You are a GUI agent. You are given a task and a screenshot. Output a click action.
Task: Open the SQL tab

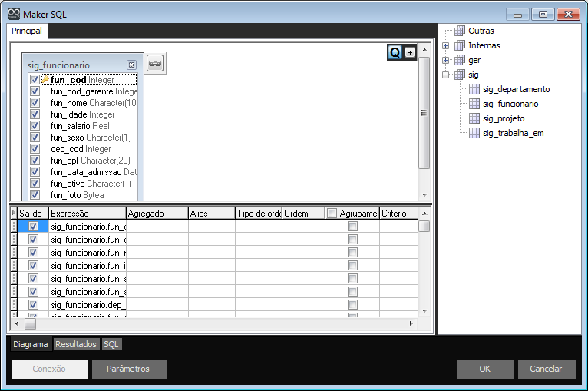click(112, 345)
